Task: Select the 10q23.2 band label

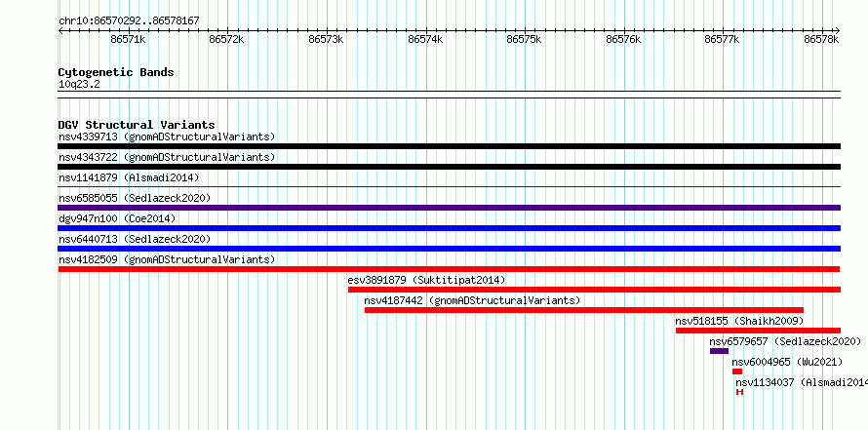Action: (x=79, y=85)
